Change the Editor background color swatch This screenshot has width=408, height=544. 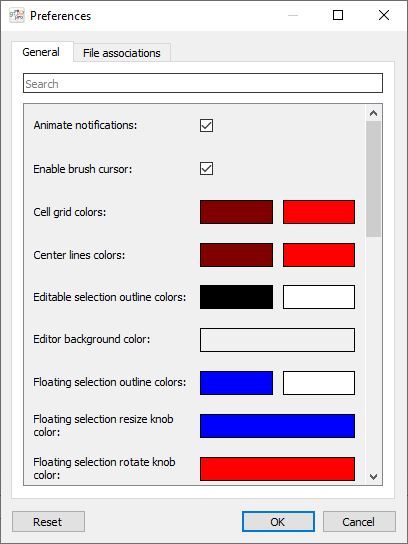click(x=277, y=340)
